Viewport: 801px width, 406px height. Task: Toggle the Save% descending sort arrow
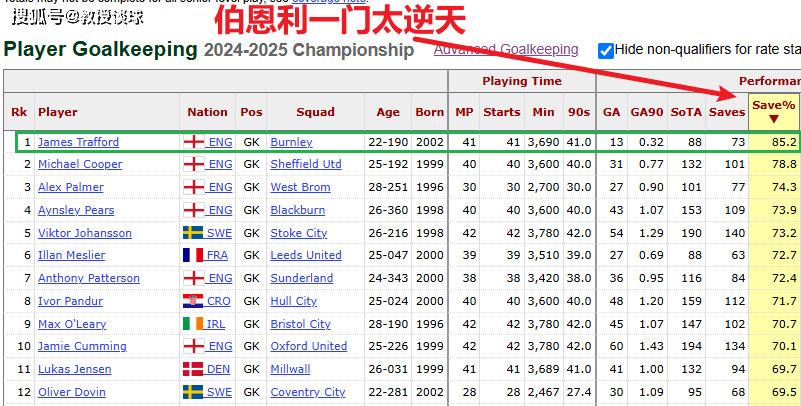tap(773, 119)
